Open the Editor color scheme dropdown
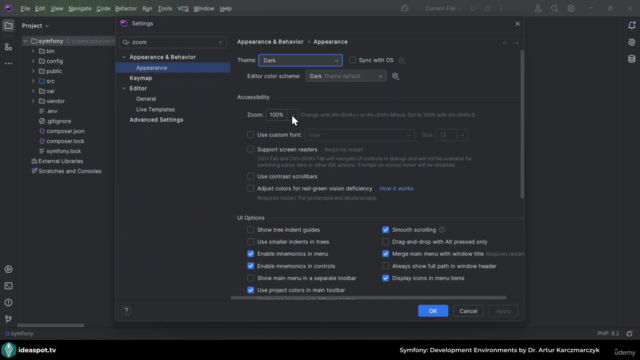This screenshot has width=640, height=360. click(x=346, y=76)
